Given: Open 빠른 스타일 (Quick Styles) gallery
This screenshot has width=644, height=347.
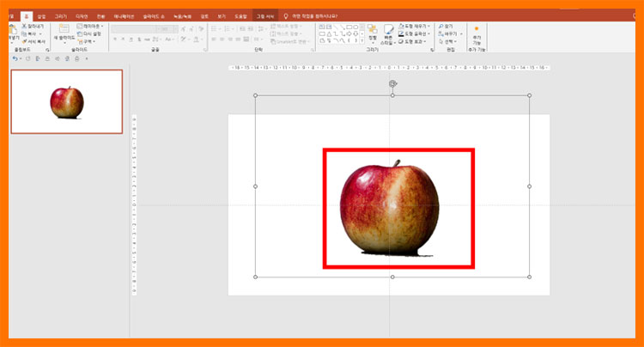Looking at the screenshot, I should pos(388,34).
